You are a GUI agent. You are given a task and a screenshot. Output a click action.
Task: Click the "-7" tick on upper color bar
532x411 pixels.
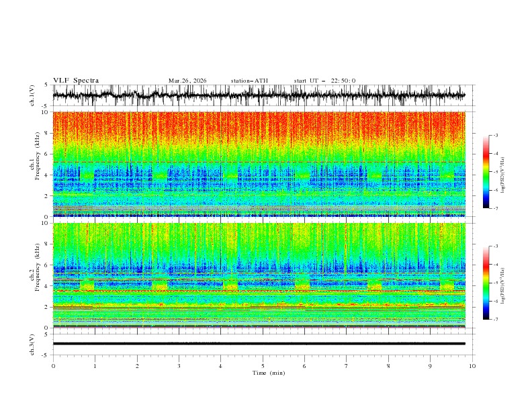pos(496,208)
